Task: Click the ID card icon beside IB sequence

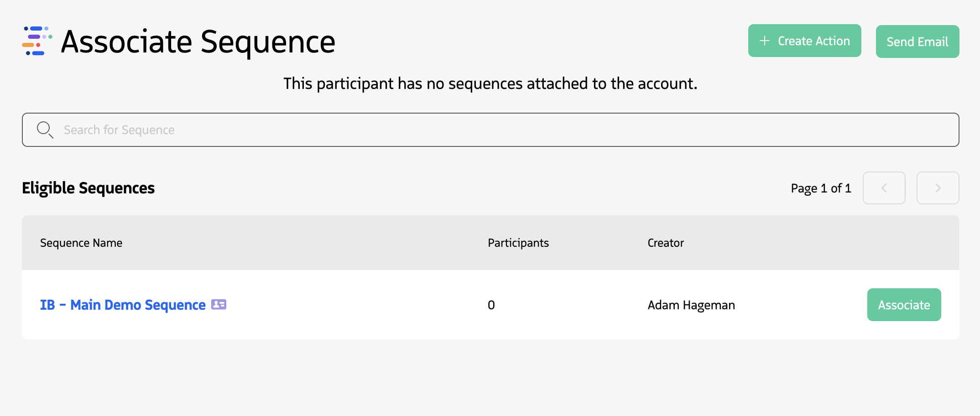Action: coord(219,304)
